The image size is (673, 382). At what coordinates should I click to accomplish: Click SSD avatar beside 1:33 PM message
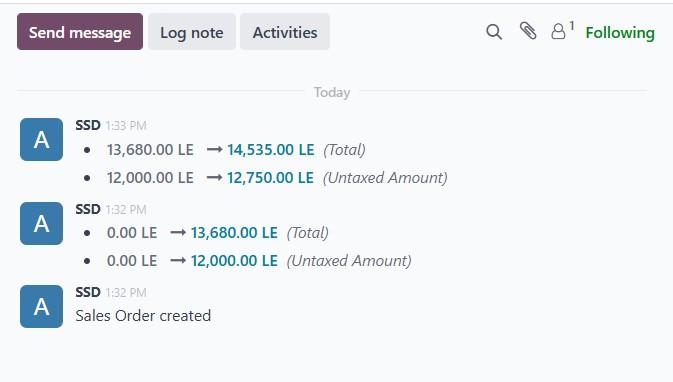(41, 139)
